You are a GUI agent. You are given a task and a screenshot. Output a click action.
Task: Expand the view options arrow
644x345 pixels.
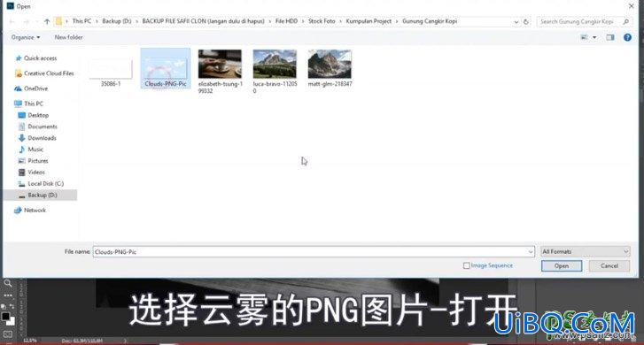[x=594, y=37]
